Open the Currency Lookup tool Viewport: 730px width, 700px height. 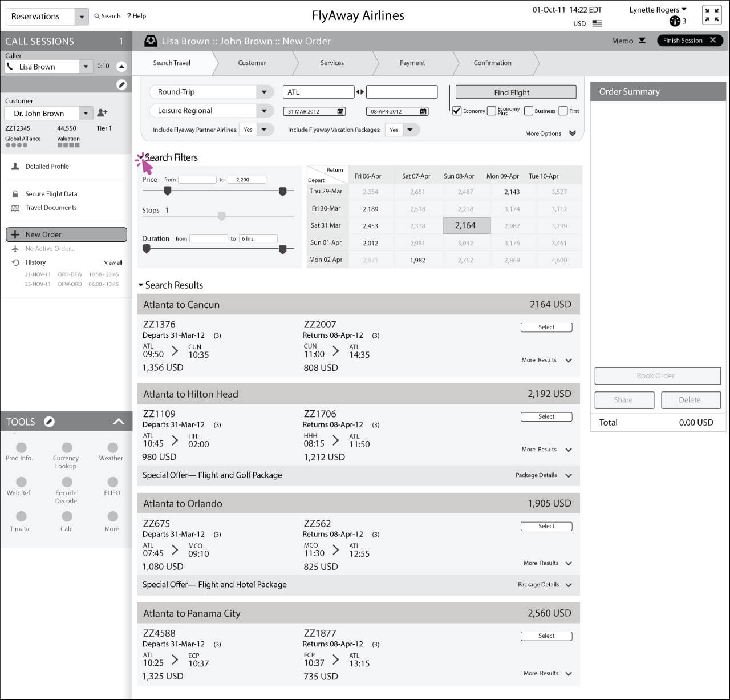[x=67, y=448]
